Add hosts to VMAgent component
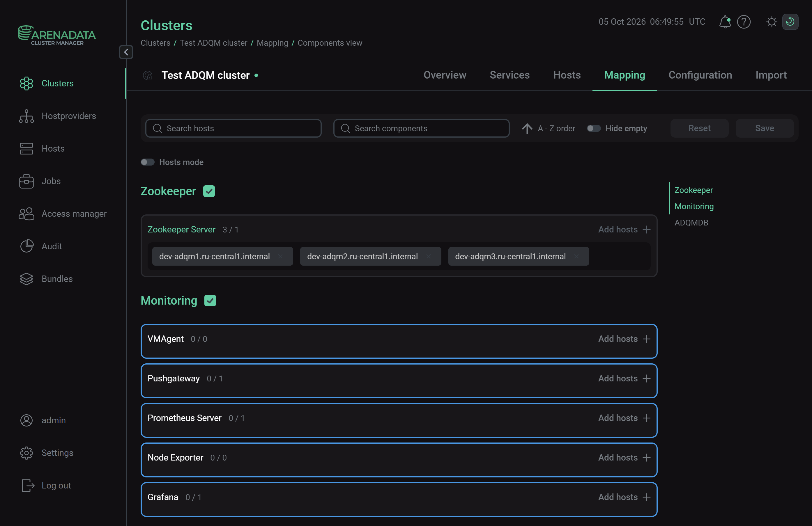This screenshot has height=526, width=812. (x=624, y=339)
